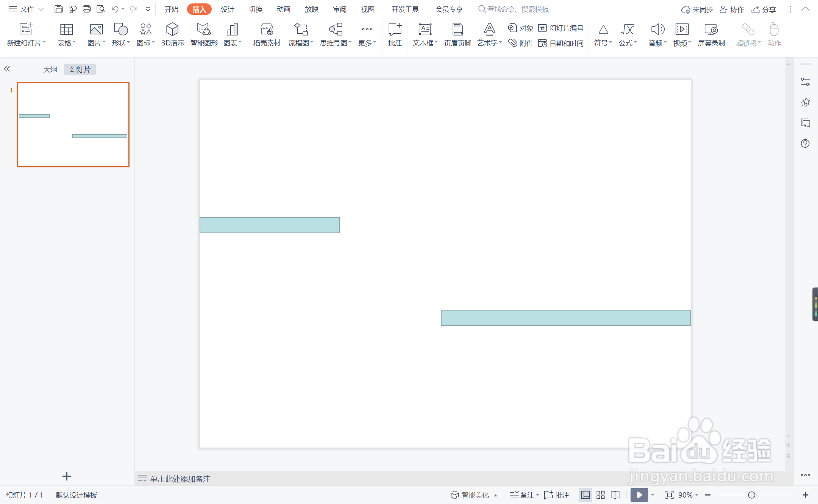Collapse the slide panel with double chevron
The height and width of the screenshot is (504, 818).
[x=7, y=69]
